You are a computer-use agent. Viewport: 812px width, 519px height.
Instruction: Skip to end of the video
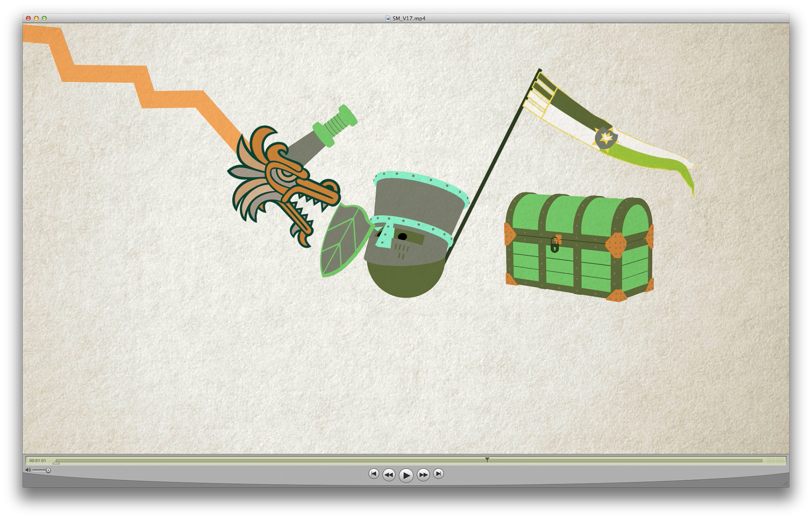click(x=439, y=474)
